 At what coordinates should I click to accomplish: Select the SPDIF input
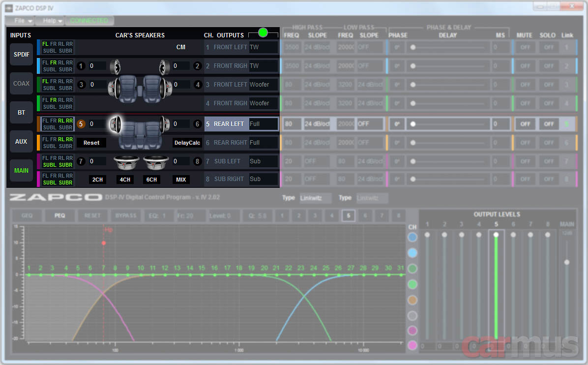point(21,55)
